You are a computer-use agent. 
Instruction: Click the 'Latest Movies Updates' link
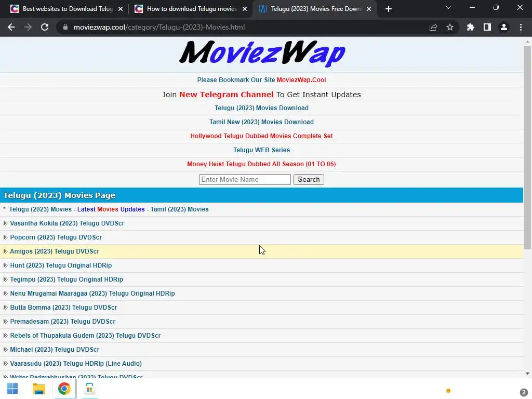(x=111, y=209)
